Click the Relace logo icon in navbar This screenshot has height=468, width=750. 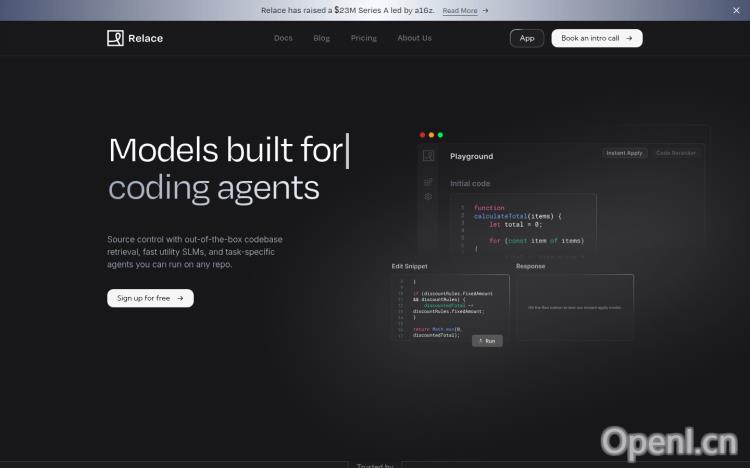point(115,38)
